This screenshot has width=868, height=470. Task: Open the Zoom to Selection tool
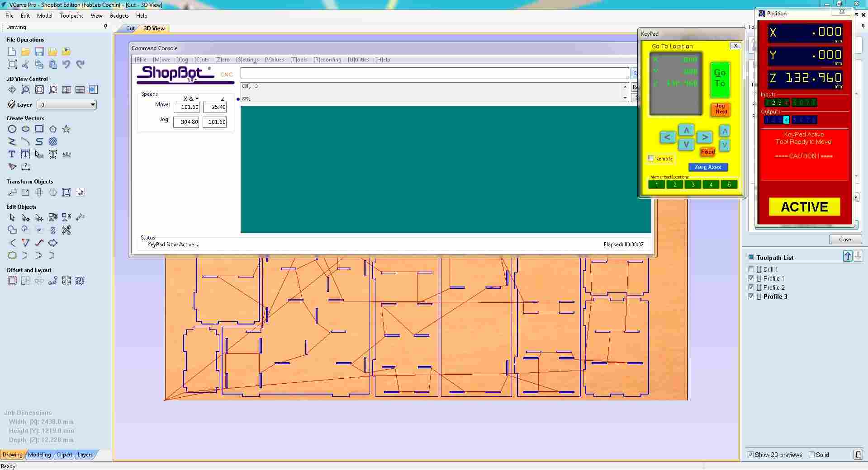pyautogui.click(x=53, y=89)
